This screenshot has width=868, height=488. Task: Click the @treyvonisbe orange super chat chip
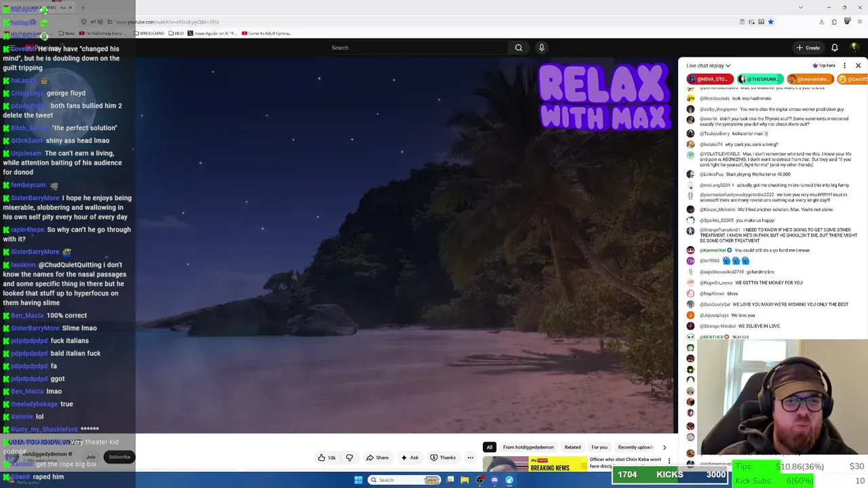[810, 79]
